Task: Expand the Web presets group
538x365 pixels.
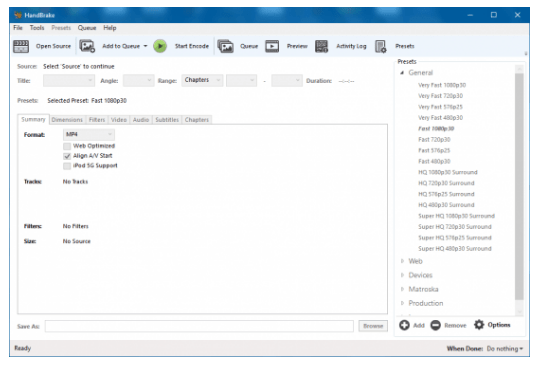Action: pyautogui.click(x=402, y=261)
